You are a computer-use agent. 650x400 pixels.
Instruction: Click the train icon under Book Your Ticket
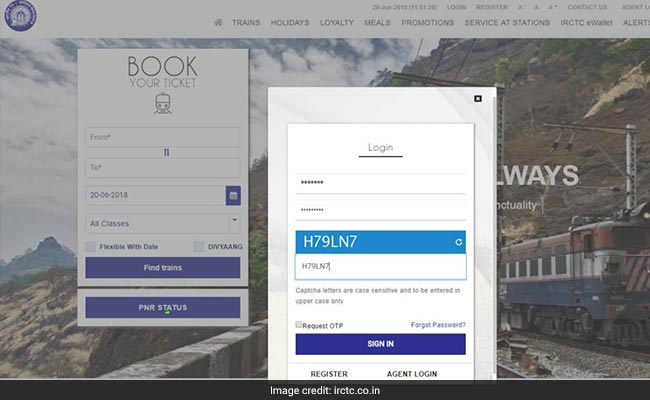point(162,103)
